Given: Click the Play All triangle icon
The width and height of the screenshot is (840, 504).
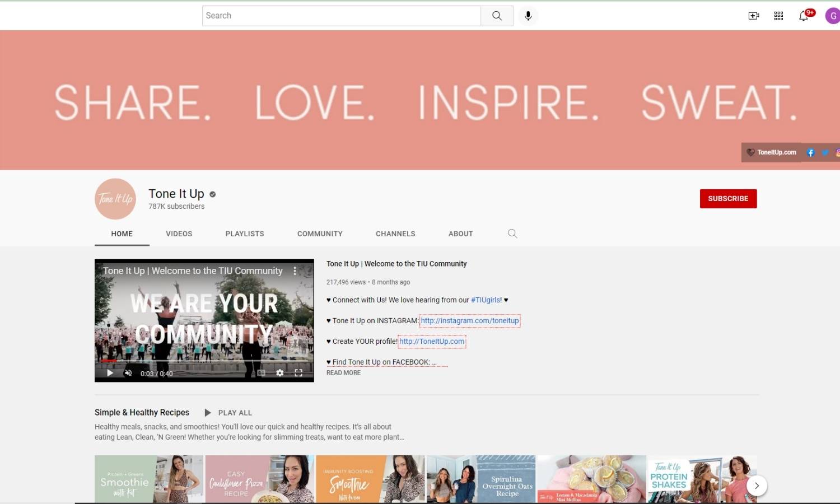Looking at the screenshot, I should pyautogui.click(x=208, y=413).
